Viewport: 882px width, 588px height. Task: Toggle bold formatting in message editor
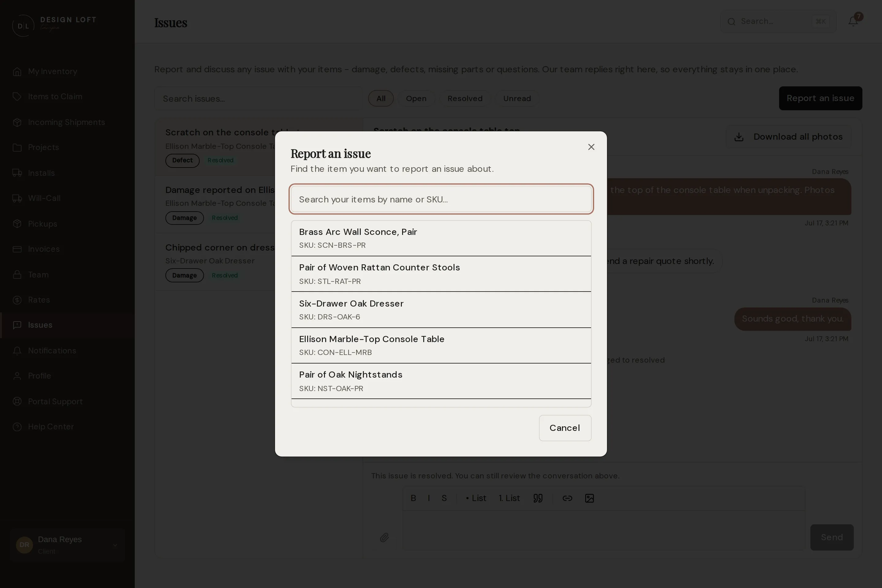click(x=413, y=498)
